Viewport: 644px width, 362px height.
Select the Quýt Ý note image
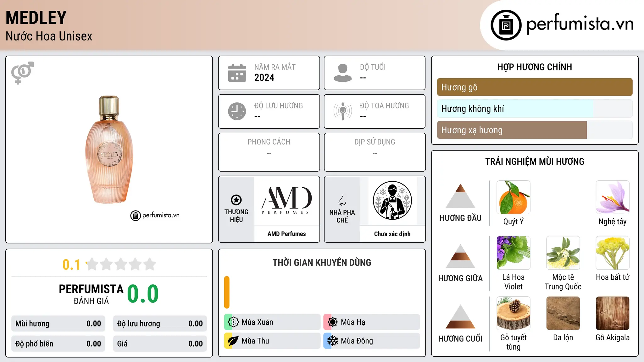point(514,197)
